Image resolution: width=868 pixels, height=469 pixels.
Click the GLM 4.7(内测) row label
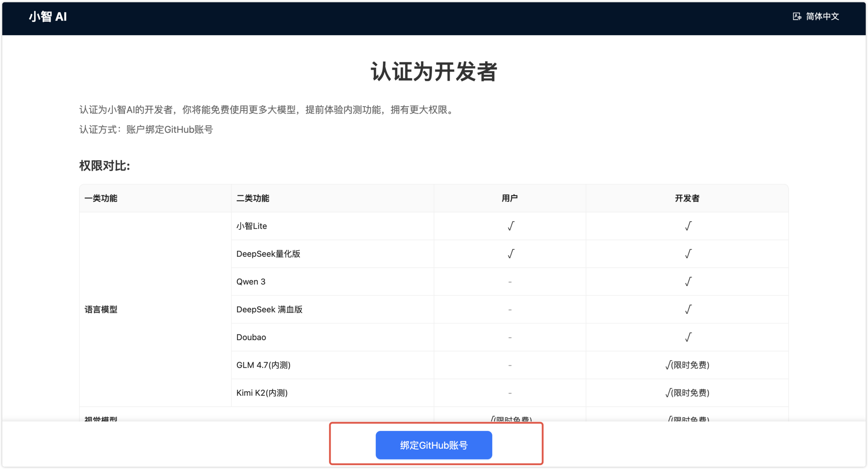tap(263, 365)
